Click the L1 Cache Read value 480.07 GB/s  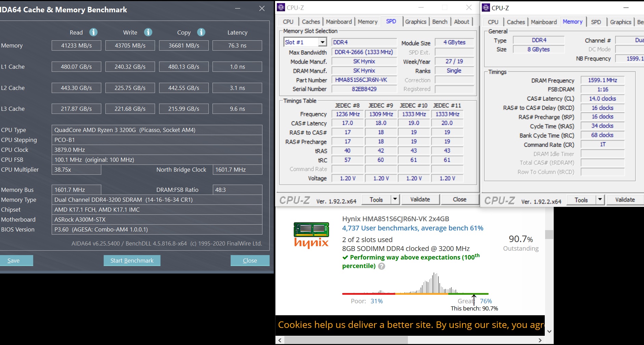click(76, 67)
